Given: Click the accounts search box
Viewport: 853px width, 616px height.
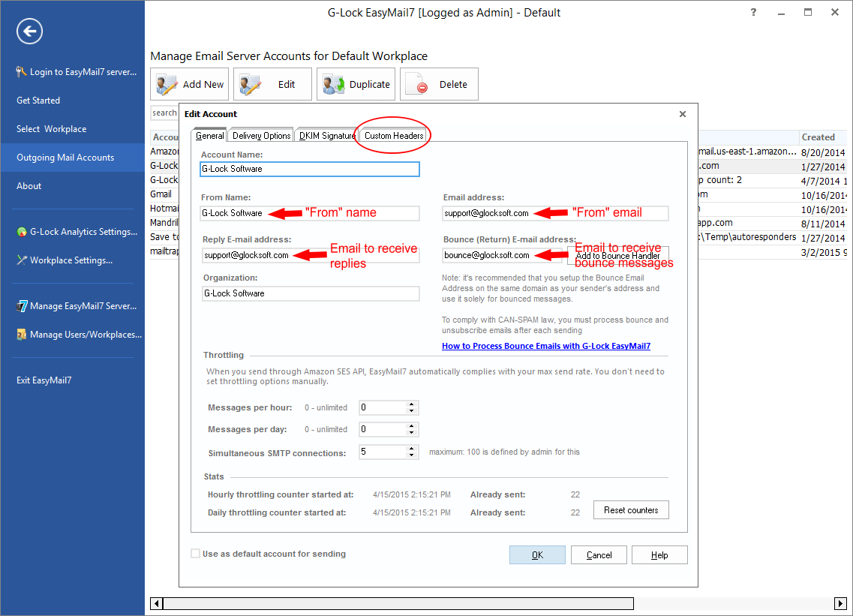Looking at the screenshot, I should pyautogui.click(x=164, y=113).
